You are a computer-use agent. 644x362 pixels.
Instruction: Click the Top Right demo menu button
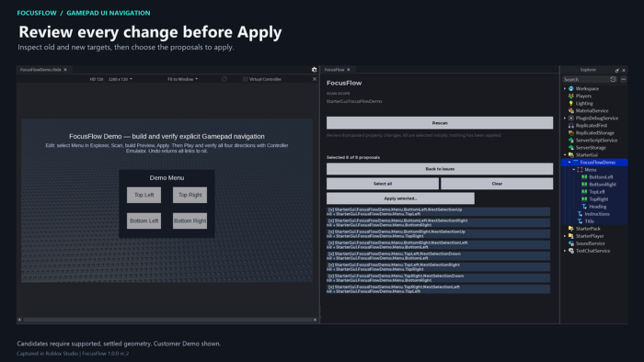pyautogui.click(x=190, y=195)
